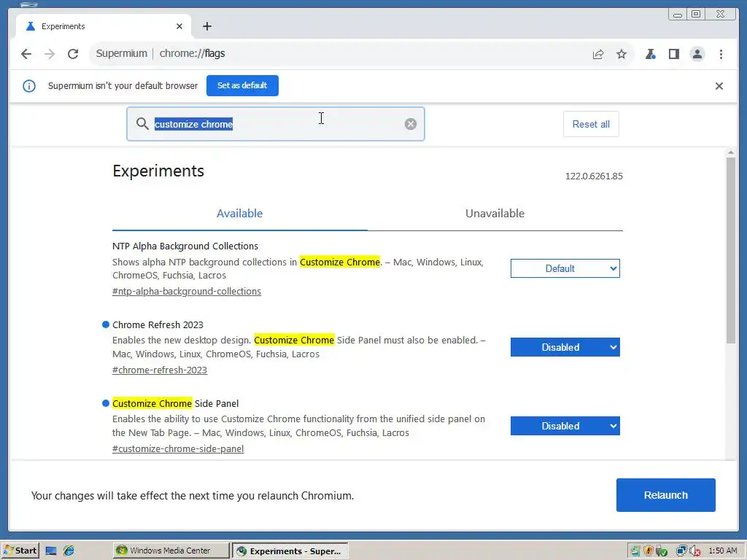Open the Chrome Refresh 2023 Disabled dropdown
The width and height of the screenshot is (747, 560).
[x=565, y=347]
